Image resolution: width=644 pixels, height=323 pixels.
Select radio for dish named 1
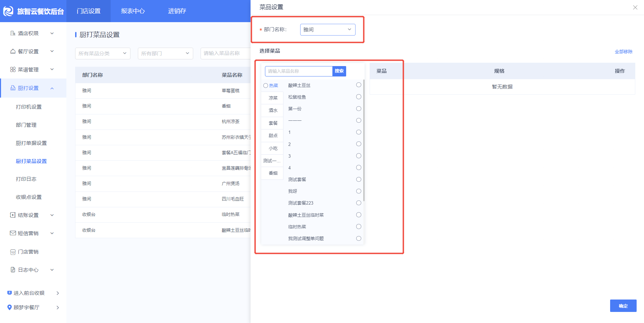click(359, 132)
